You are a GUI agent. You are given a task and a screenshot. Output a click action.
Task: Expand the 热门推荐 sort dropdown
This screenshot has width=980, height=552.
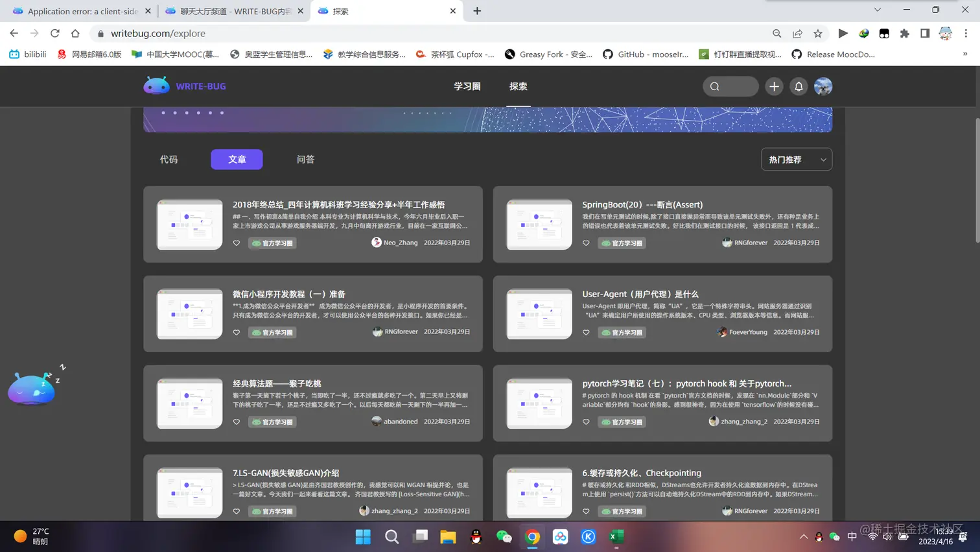coord(796,160)
